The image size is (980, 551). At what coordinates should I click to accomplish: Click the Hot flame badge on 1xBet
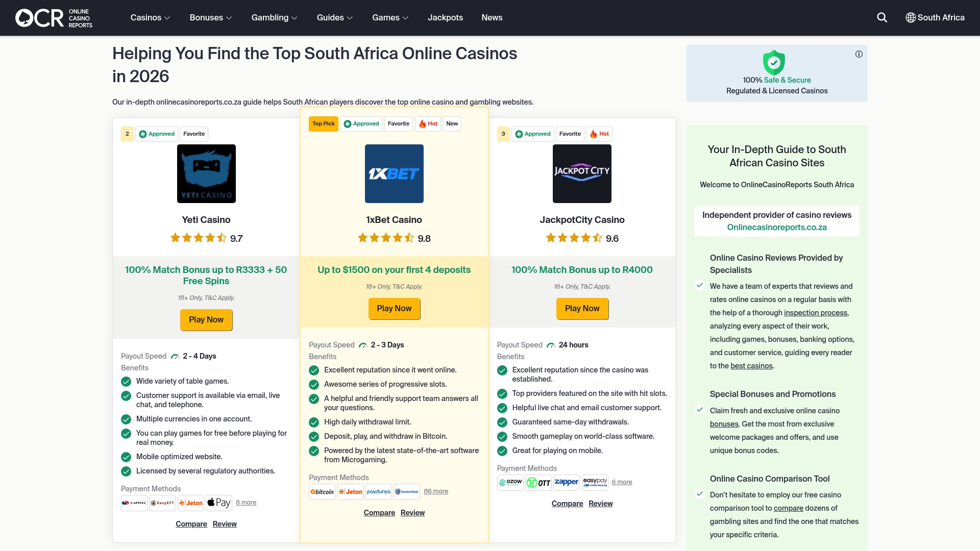pyautogui.click(x=428, y=124)
